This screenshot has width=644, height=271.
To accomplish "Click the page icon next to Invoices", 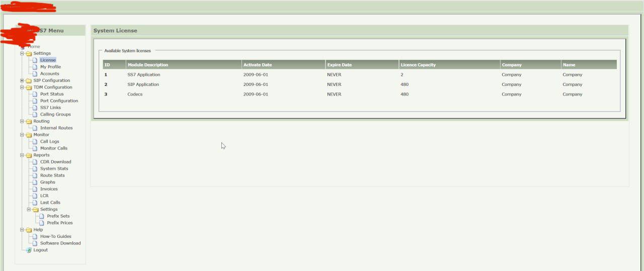I will pyautogui.click(x=35, y=189).
